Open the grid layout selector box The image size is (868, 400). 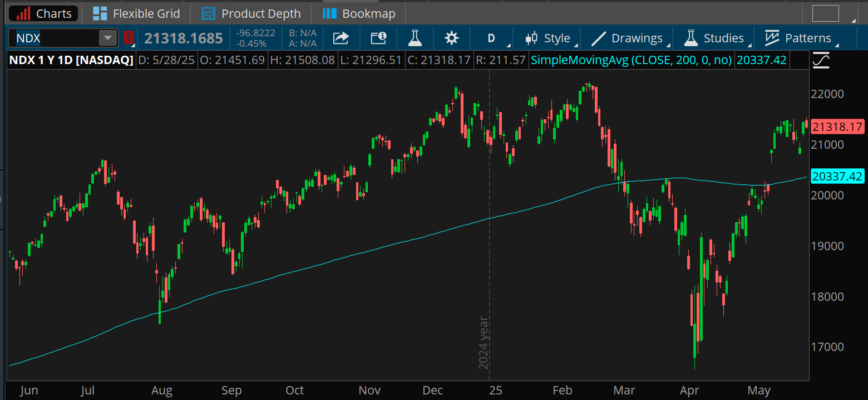pyautogui.click(x=825, y=13)
